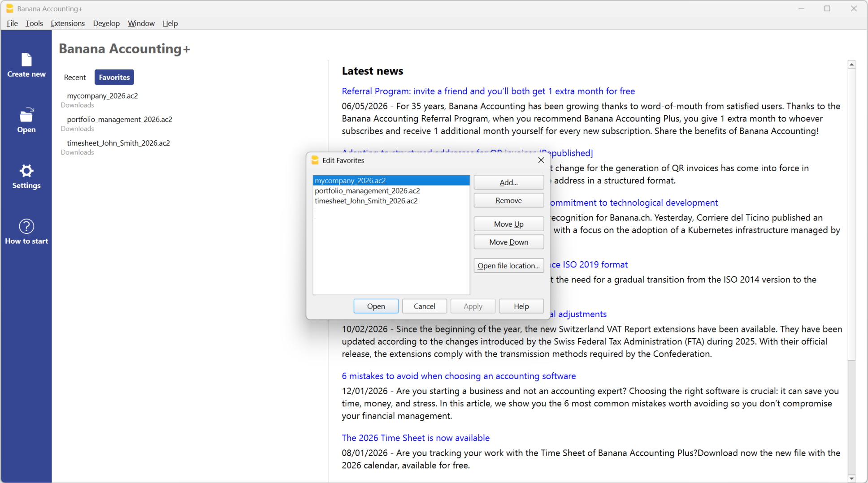Open the Extensions menu

[68, 23]
